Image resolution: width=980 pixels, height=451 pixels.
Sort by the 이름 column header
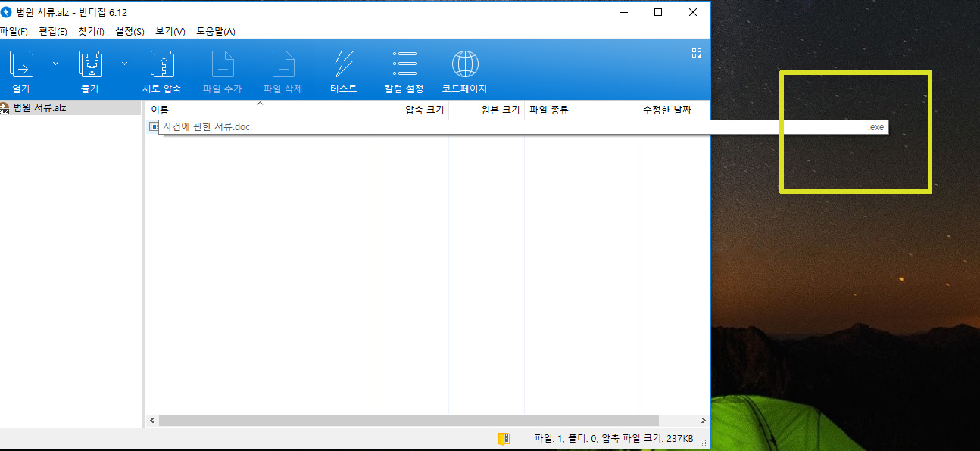tap(258, 110)
